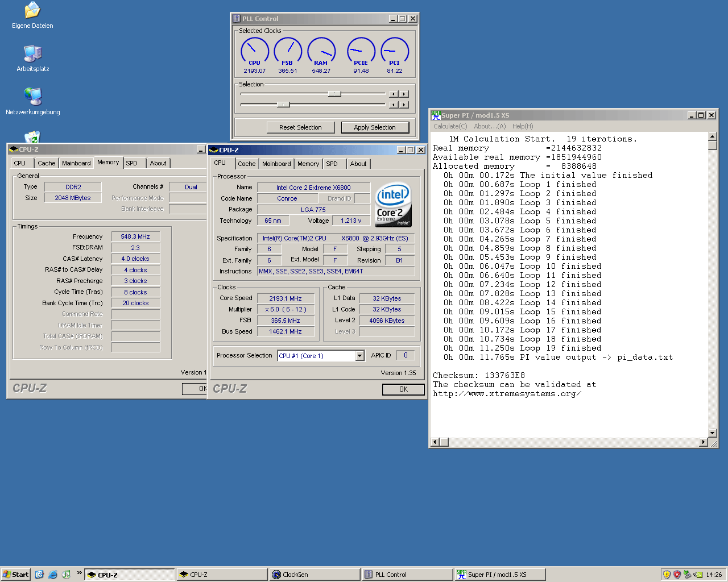Screen dimensions: 728x582
Task: Click upper slider left arrow button
Action: coord(394,94)
